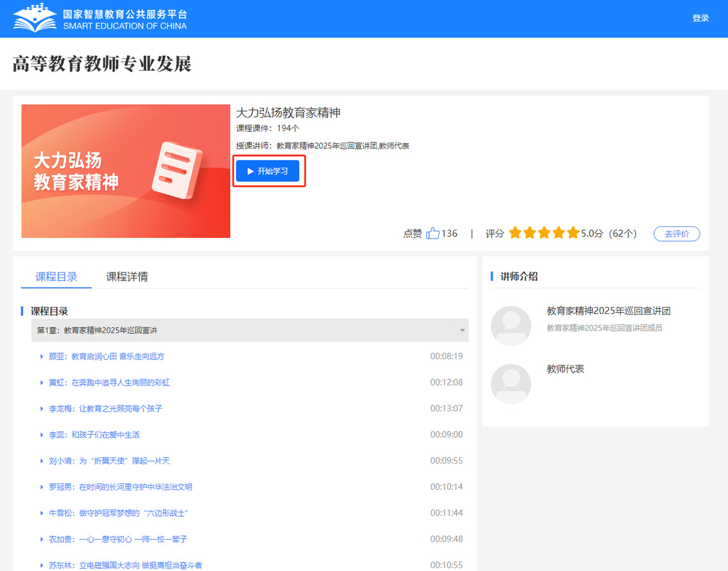728x571 pixels.
Task: Click arrow beside 刘小清 lesson row
Action: click(42, 461)
